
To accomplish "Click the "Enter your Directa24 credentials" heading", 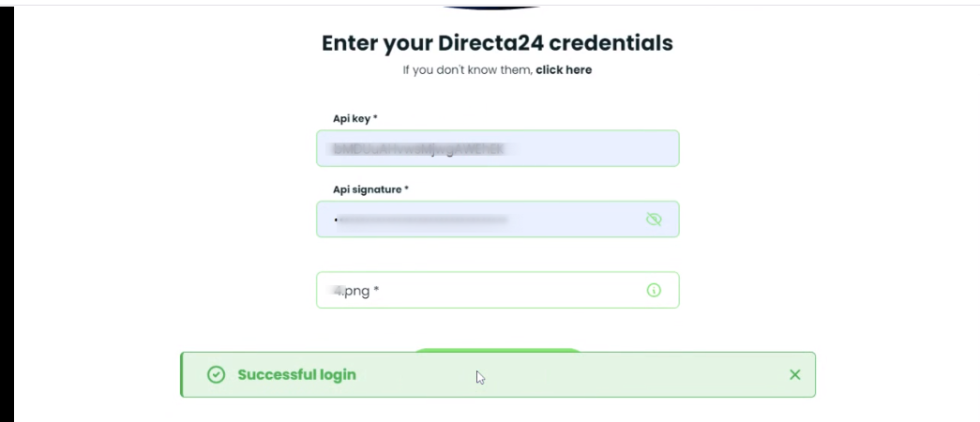I will [497, 43].
